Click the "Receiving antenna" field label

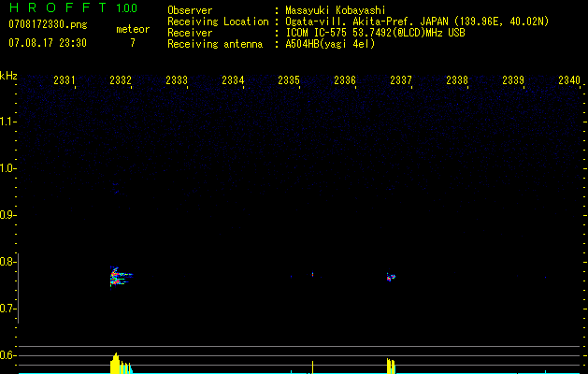pos(215,44)
